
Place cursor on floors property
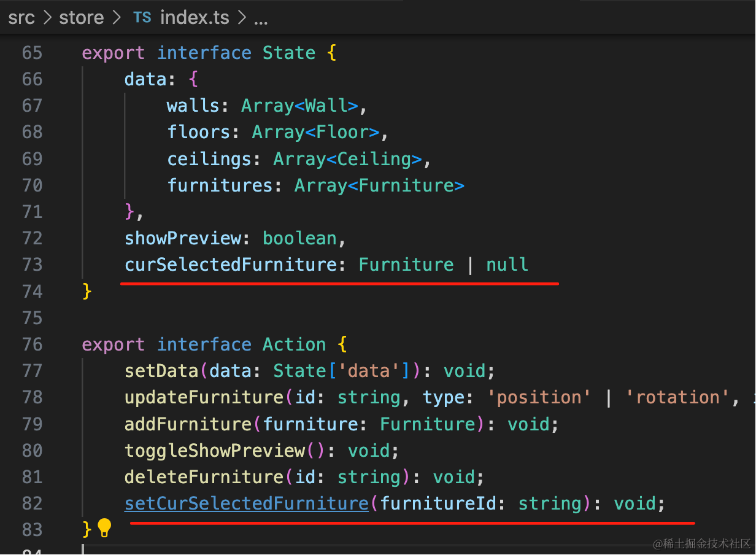pyautogui.click(x=199, y=132)
